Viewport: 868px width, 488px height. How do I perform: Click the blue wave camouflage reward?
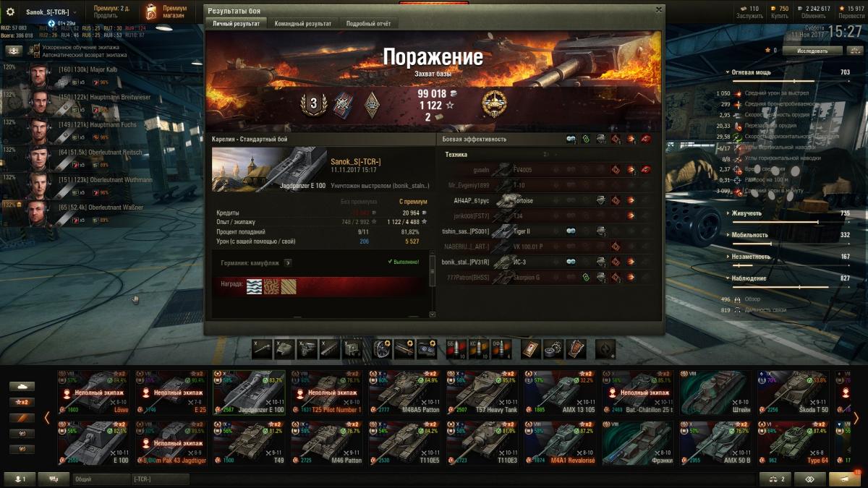pyautogui.click(x=254, y=287)
